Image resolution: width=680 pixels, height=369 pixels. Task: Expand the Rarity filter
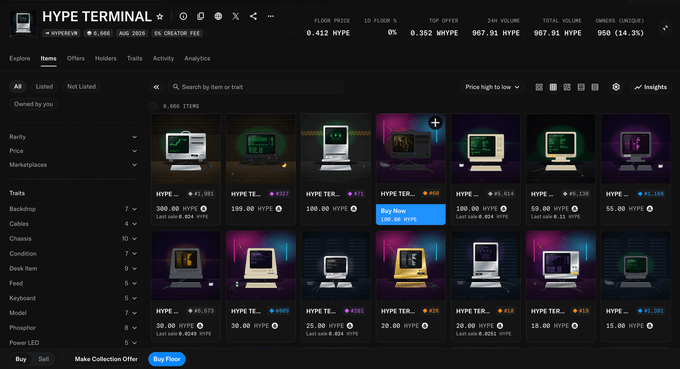(x=73, y=137)
